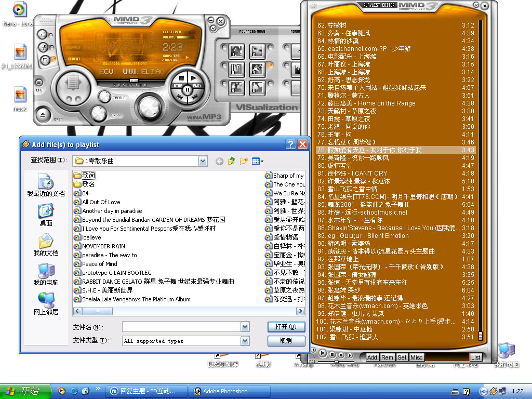Select the 歌词 folder
This screenshot has height=399, width=532.
pos(85,176)
